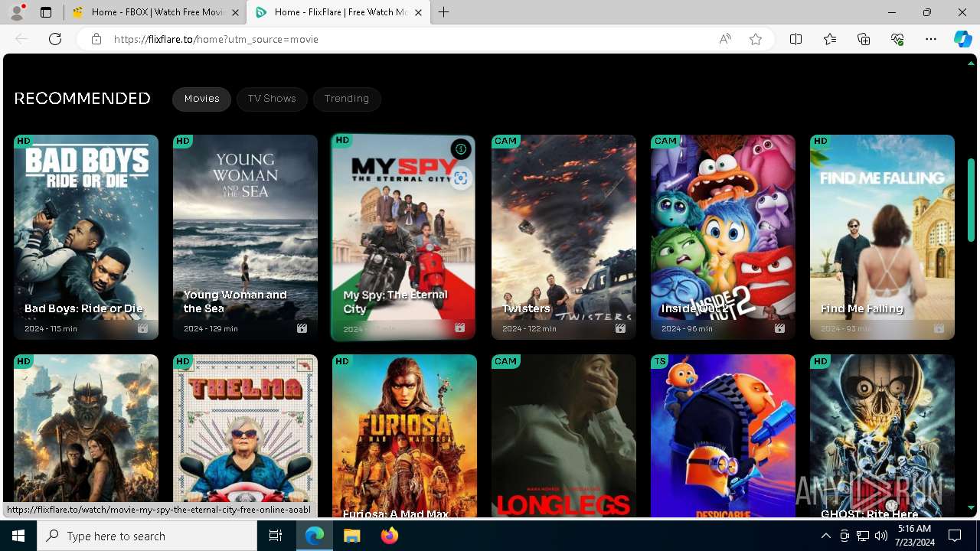Viewport: 980px width, 551px height.
Task: Open the Despicable Me minion poster
Action: 723,436
